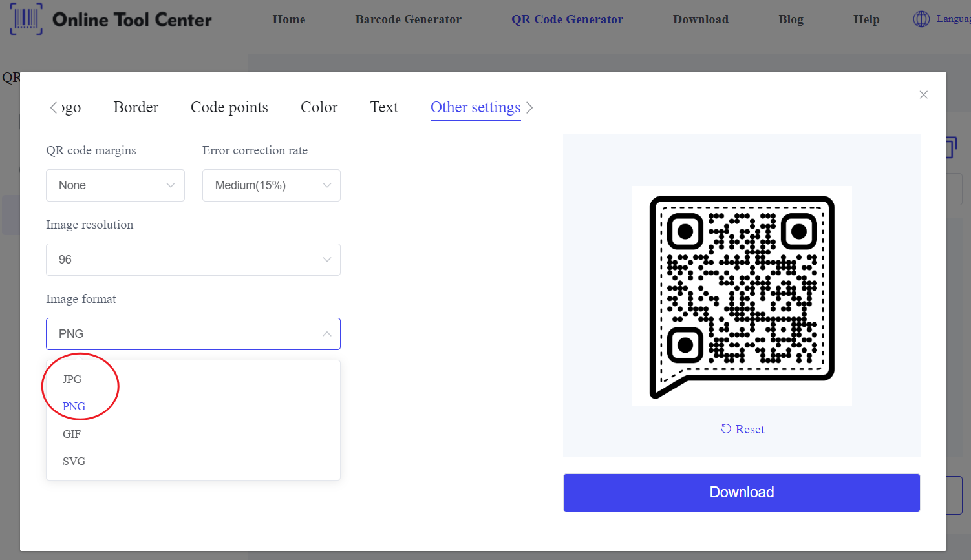Switch to the partially visible Logo tab

(x=71, y=107)
